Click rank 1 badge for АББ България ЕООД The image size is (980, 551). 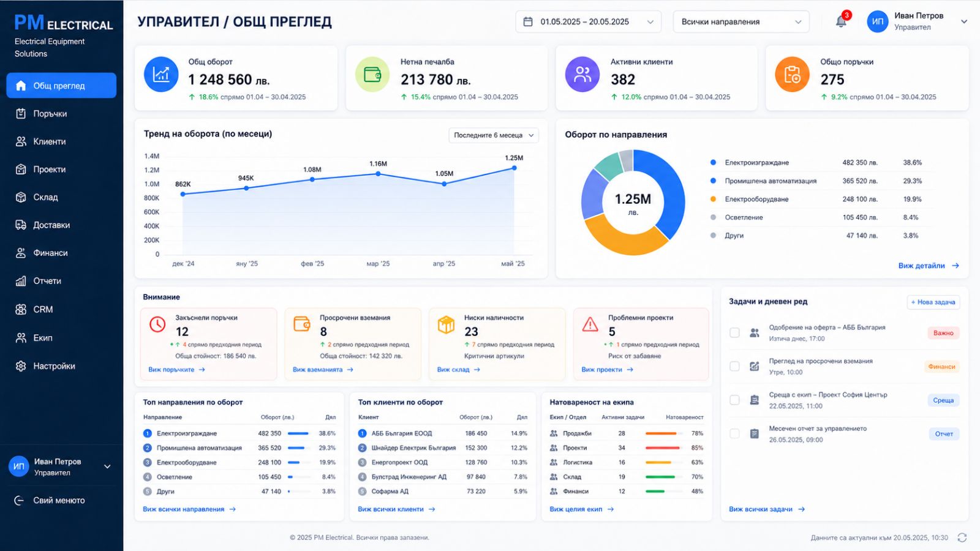pyautogui.click(x=362, y=433)
